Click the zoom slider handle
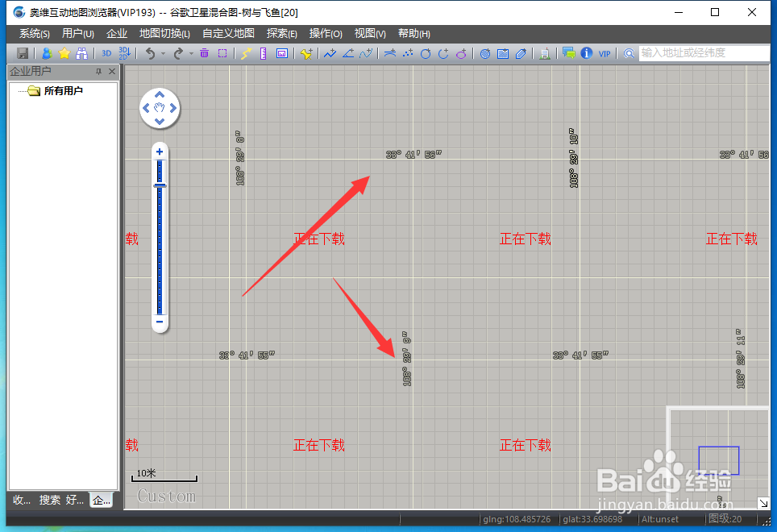777x532 pixels. coord(160,185)
